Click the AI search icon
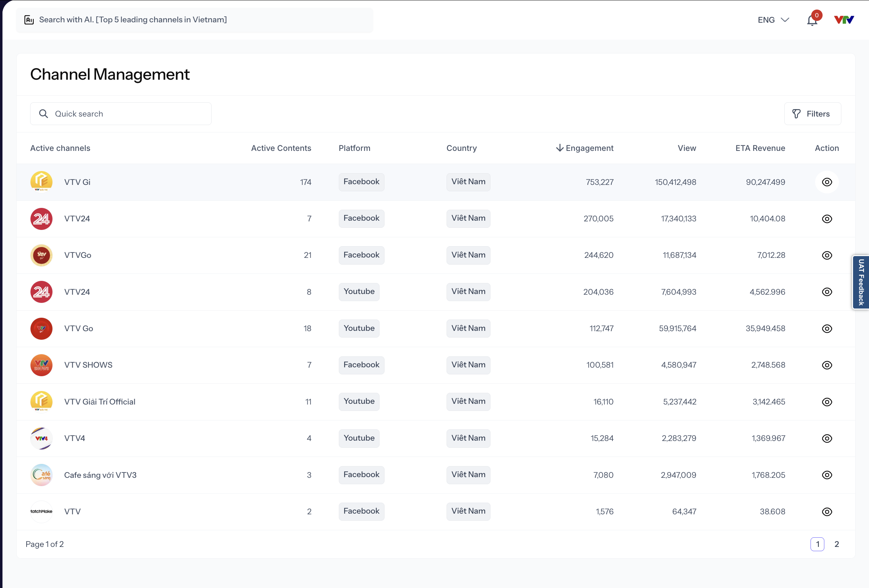The width and height of the screenshot is (869, 588). [29, 20]
